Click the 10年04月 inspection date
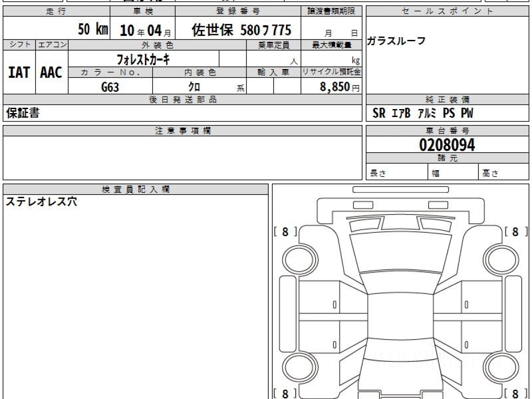This screenshot has width=532, height=399. point(142,31)
